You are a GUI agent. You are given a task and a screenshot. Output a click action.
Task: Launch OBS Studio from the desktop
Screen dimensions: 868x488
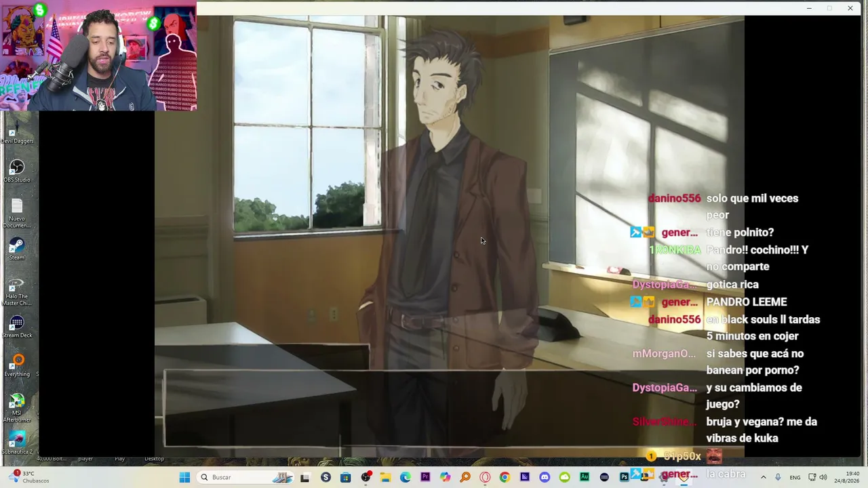pos(17,171)
